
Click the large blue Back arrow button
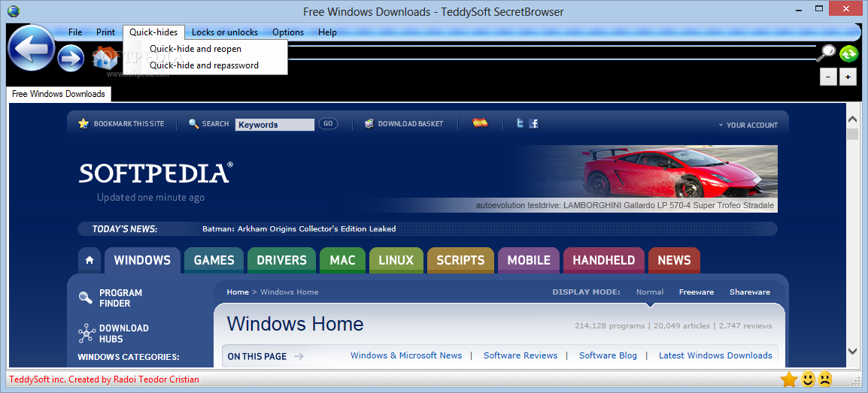pos(32,49)
